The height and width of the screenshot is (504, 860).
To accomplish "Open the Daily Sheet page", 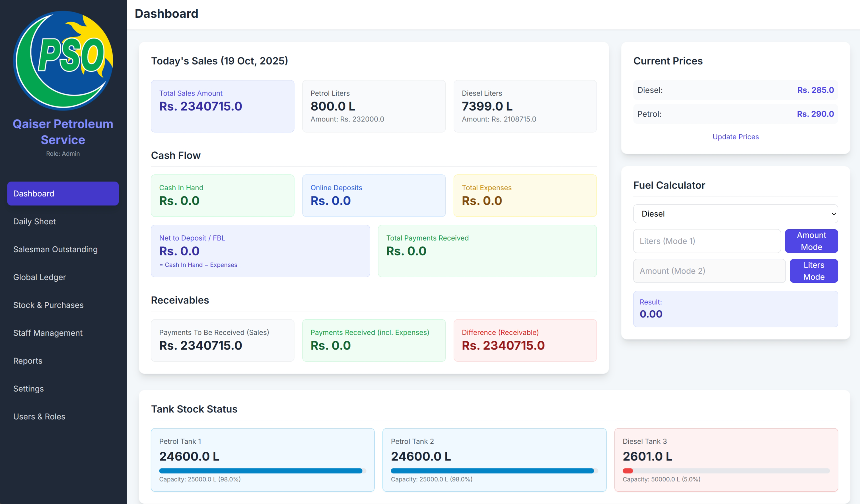I will click(34, 221).
